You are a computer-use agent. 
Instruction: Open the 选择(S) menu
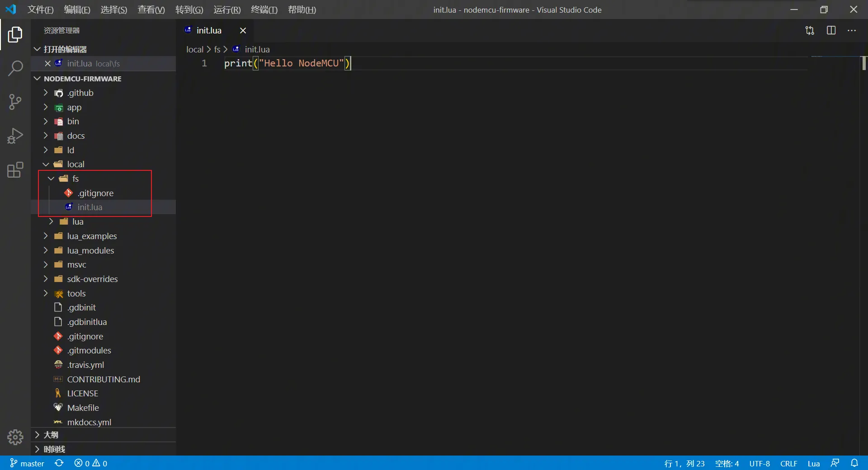click(114, 9)
